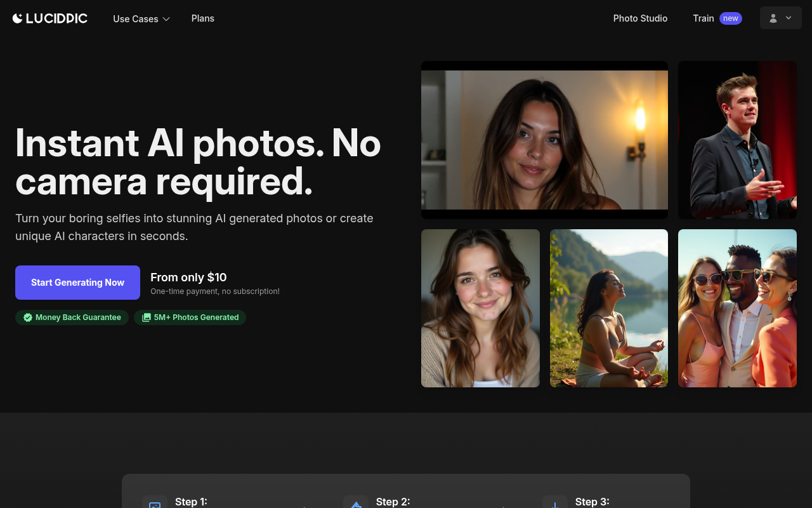
Task: Click the purple 'new' badge beside Train
Action: 731,18
